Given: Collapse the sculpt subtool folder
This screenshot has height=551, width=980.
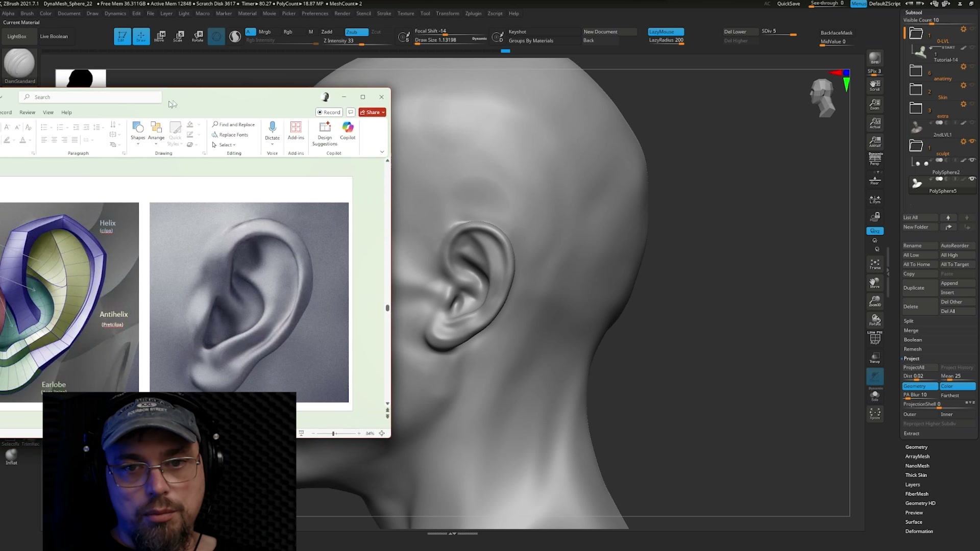Looking at the screenshot, I should [x=916, y=146].
